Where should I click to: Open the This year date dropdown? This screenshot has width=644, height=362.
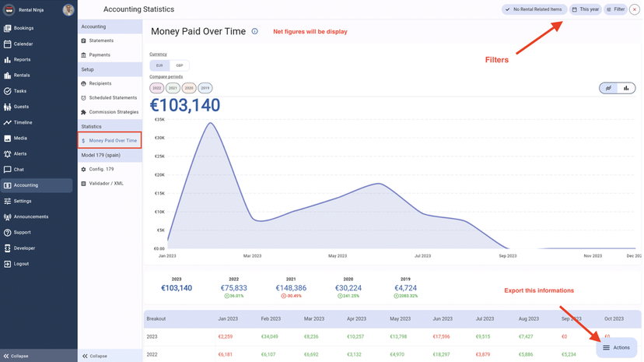click(586, 9)
